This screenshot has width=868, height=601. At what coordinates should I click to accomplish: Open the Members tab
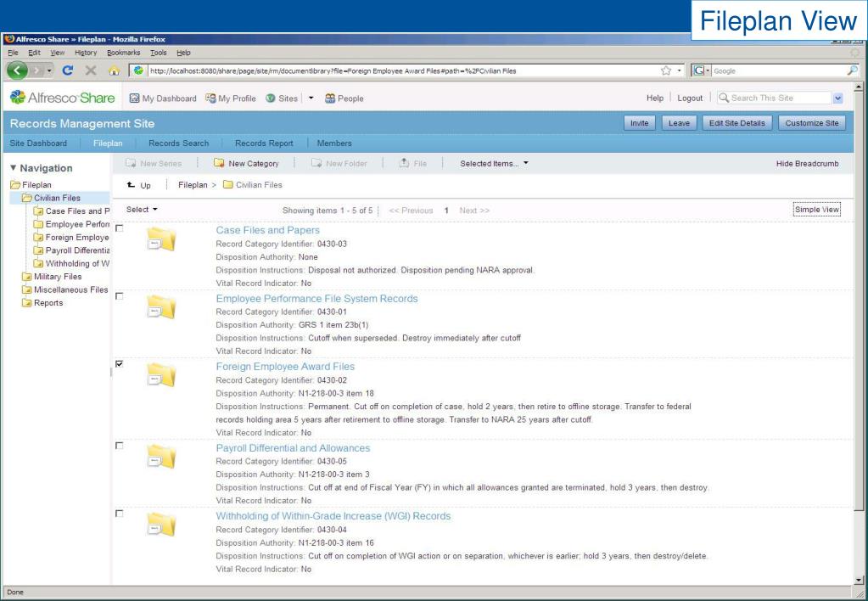point(334,143)
